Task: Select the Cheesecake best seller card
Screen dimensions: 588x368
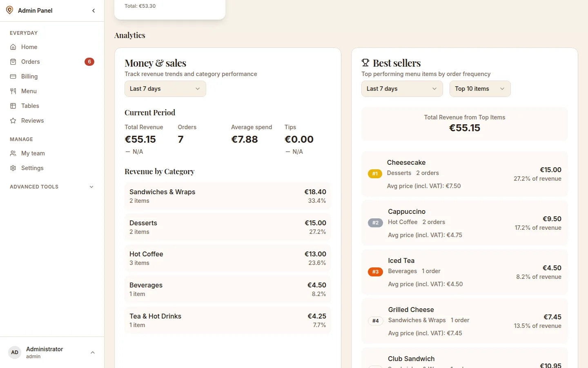Action: tap(464, 174)
